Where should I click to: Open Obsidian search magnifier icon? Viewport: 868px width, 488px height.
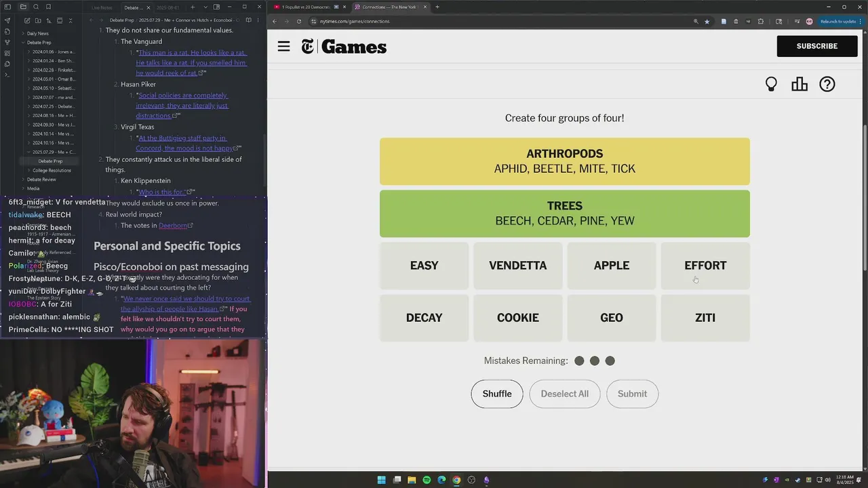pyautogui.click(x=36, y=7)
